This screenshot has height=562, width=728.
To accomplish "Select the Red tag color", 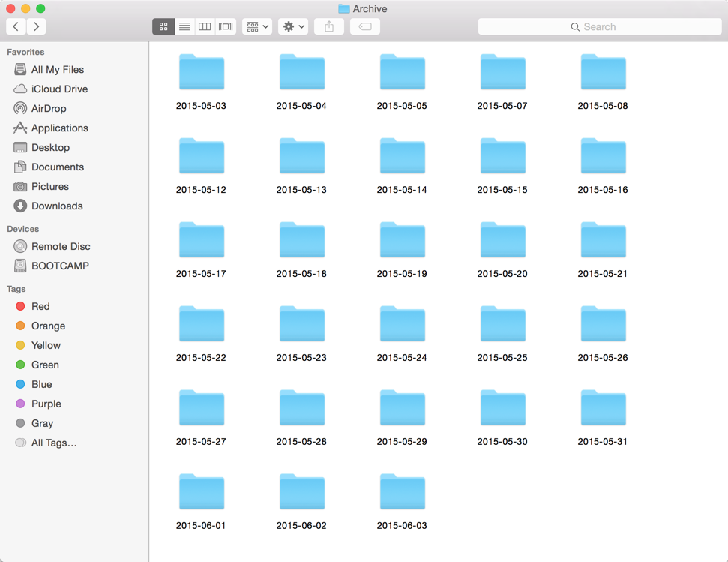I will pos(40,306).
